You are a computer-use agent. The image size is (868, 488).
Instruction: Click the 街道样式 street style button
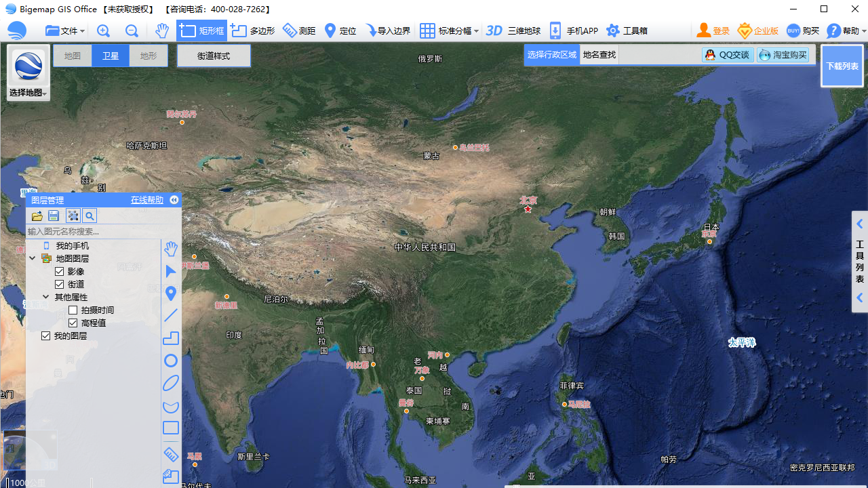[214, 56]
